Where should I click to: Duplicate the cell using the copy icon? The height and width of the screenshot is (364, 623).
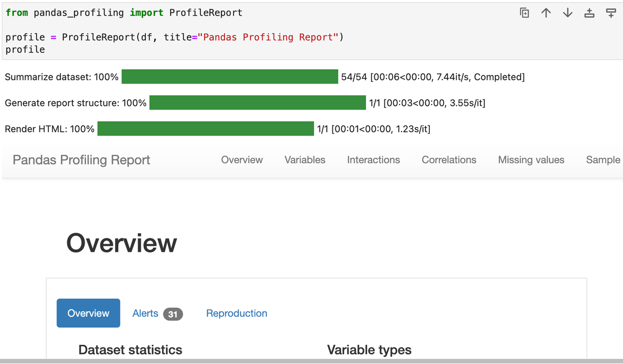pos(524,13)
